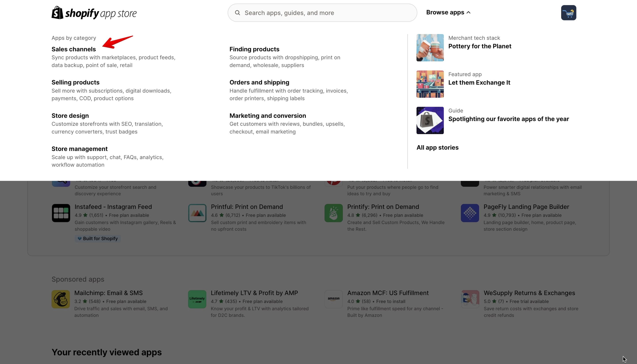Open Let them Exchange It thumbnail
Viewport: 637px width, 364px height.
coord(430,84)
